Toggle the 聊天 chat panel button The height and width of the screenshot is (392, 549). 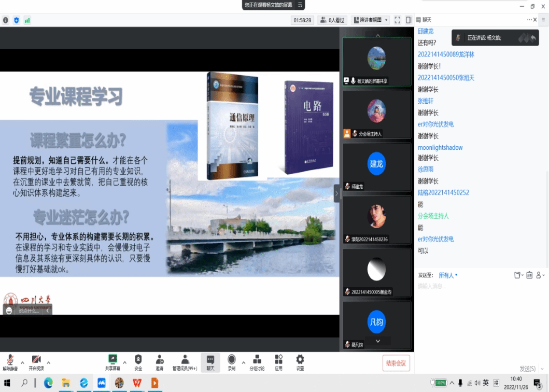pyautogui.click(x=210, y=361)
